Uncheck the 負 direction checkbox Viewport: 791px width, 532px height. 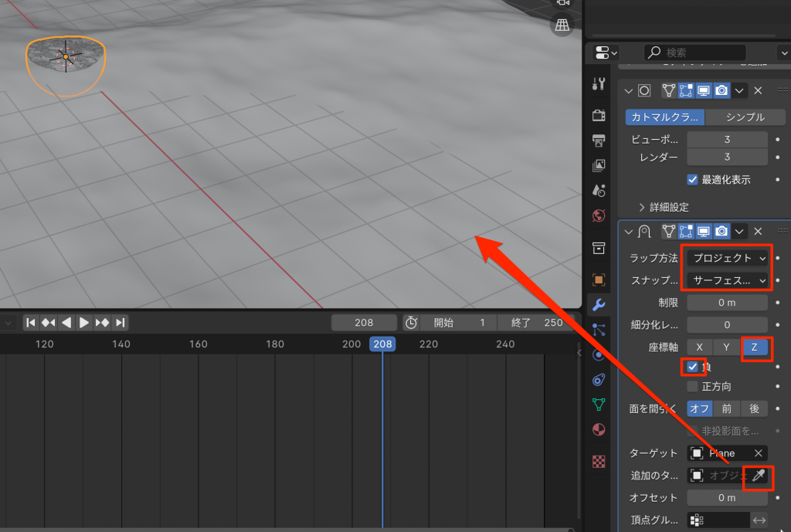point(693,367)
